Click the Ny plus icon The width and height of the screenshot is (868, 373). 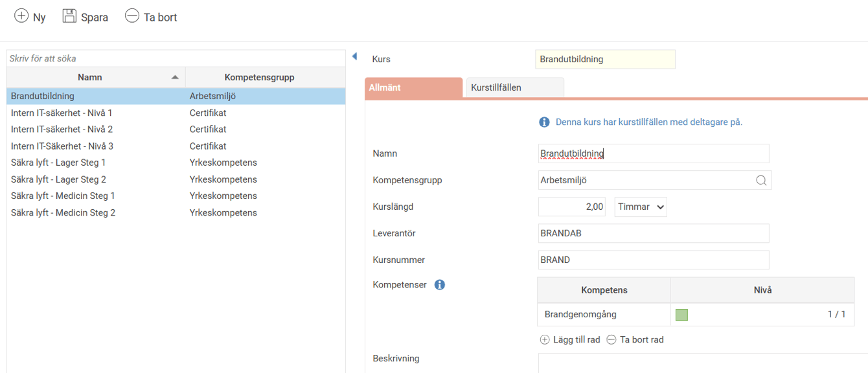pos(21,16)
